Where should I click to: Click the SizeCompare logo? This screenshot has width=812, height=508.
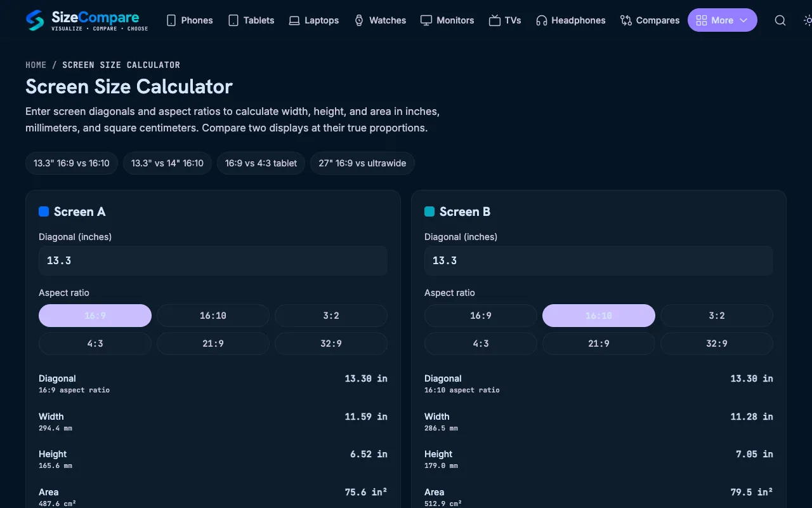coord(87,20)
